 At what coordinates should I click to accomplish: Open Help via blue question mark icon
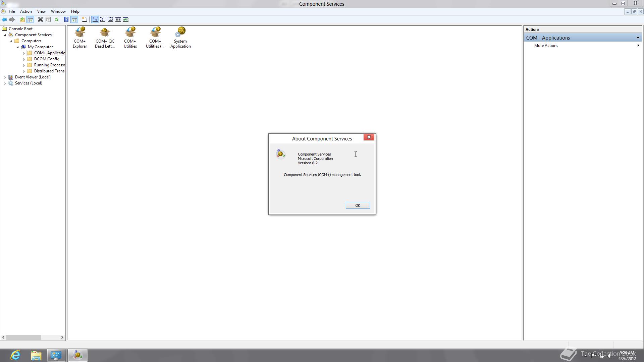pos(66,19)
